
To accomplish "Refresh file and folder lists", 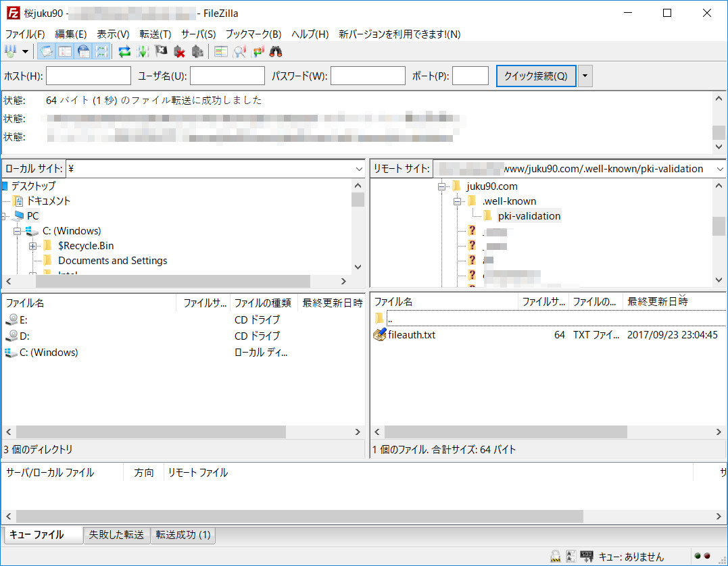I will point(124,51).
